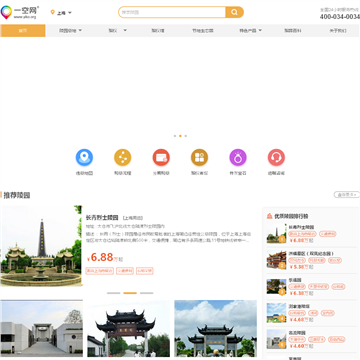This screenshot has width=360, height=360.
Task: Open the black-roofed gate cemetery photo
Action: tap(128, 328)
